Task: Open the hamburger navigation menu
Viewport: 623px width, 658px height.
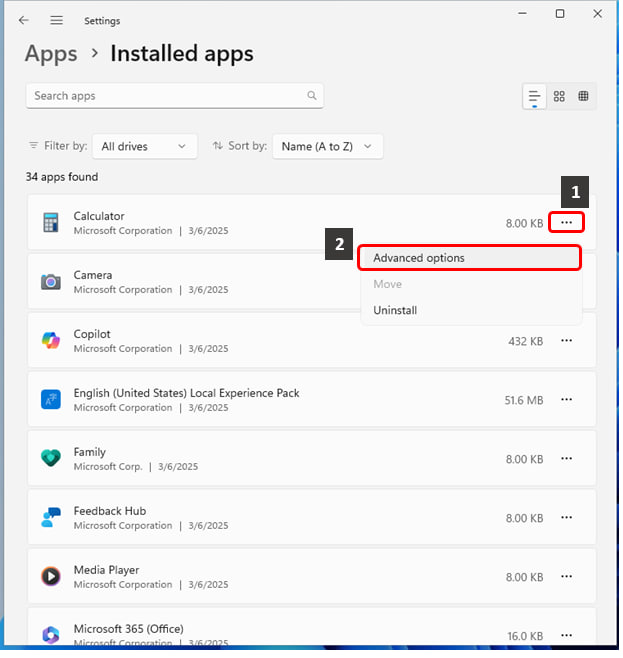Action: (56, 20)
